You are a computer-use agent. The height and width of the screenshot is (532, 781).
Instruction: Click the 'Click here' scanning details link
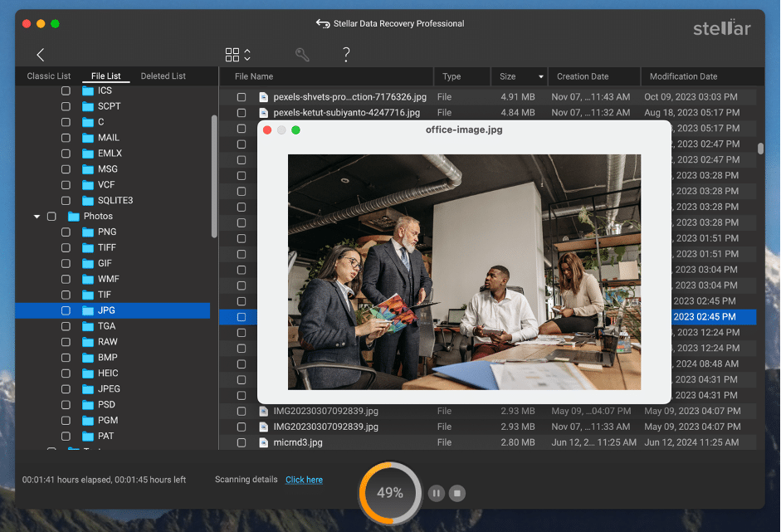pyautogui.click(x=304, y=480)
